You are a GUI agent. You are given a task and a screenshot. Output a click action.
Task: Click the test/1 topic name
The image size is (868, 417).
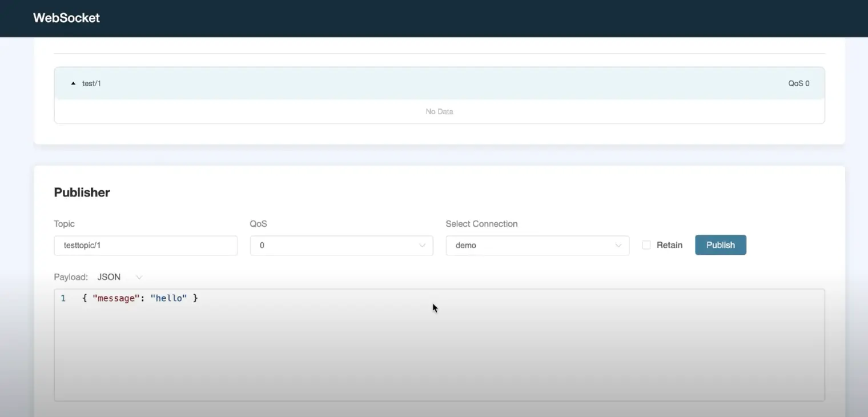tap(91, 83)
